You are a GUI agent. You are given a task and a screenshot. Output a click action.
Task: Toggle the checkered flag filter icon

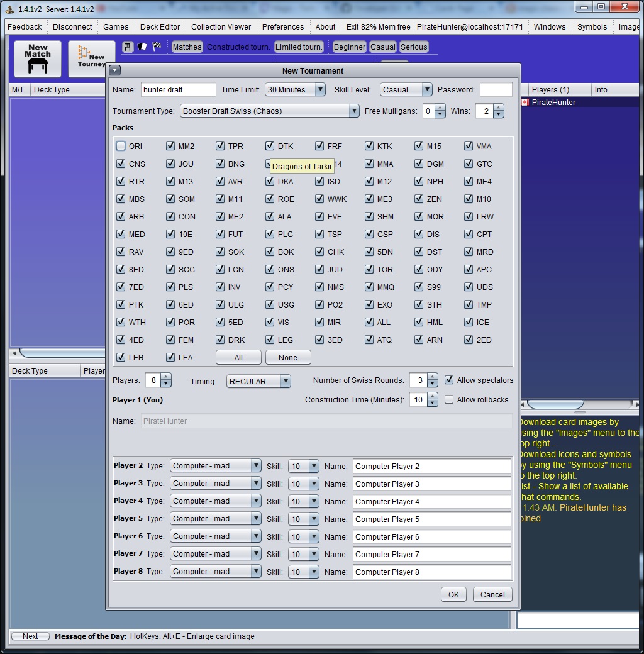(157, 47)
